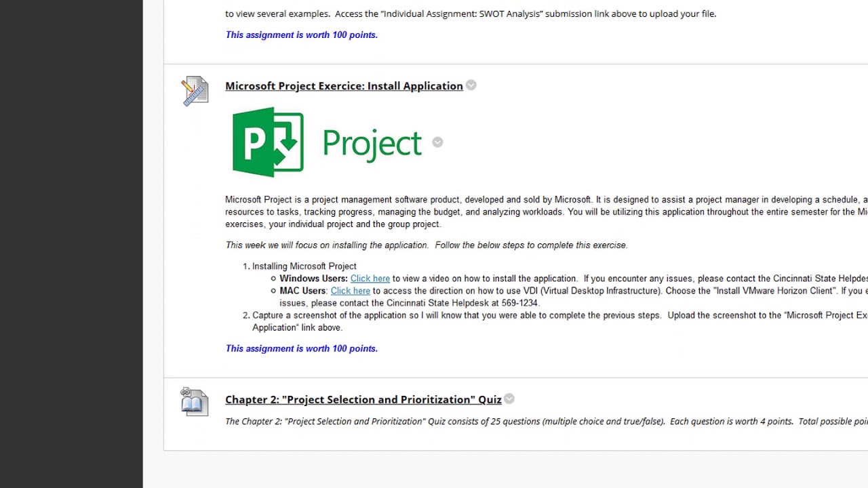
Task: Click 'This assignment is worth 100 points' under Install Application
Action: (x=302, y=348)
